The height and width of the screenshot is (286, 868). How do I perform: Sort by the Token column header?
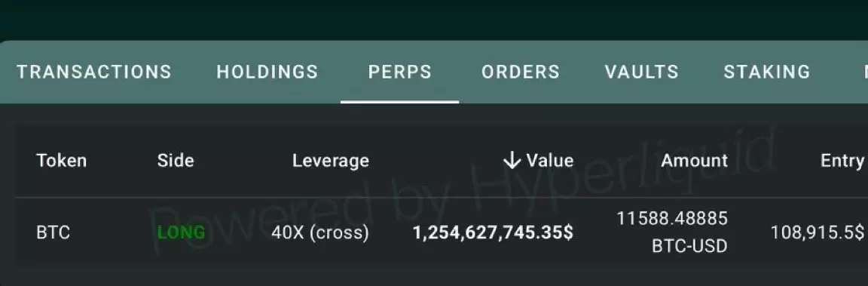coord(62,161)
